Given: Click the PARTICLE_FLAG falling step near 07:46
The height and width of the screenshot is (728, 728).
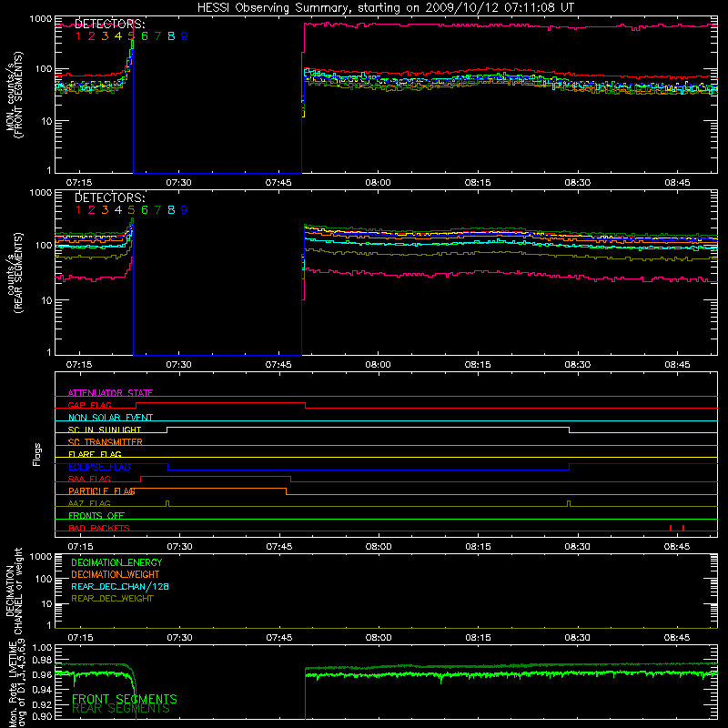Looking at the screenshot, I should tap(286, 491).
